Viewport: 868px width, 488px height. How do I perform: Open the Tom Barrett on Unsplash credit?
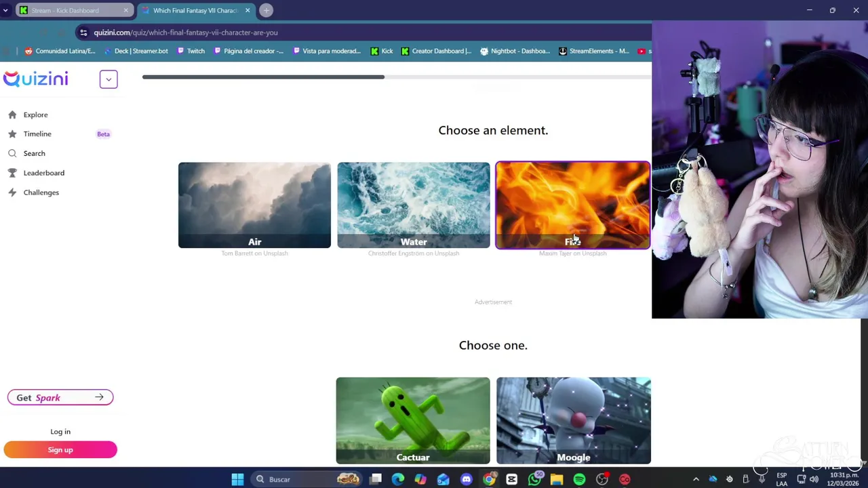[254, 253]
